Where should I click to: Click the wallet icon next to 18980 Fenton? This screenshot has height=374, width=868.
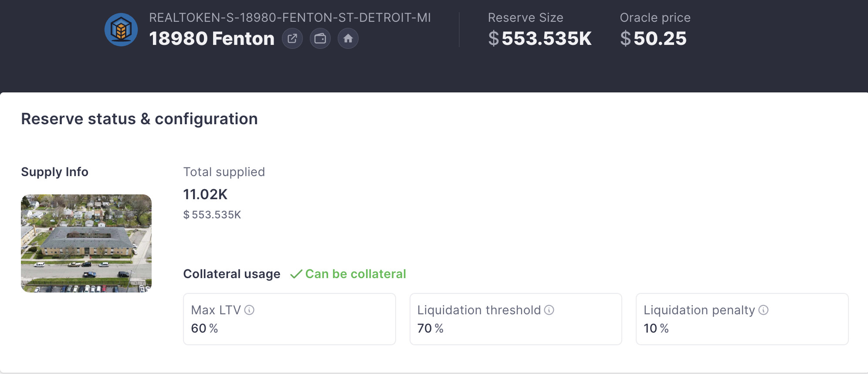(x=320, y=38)
